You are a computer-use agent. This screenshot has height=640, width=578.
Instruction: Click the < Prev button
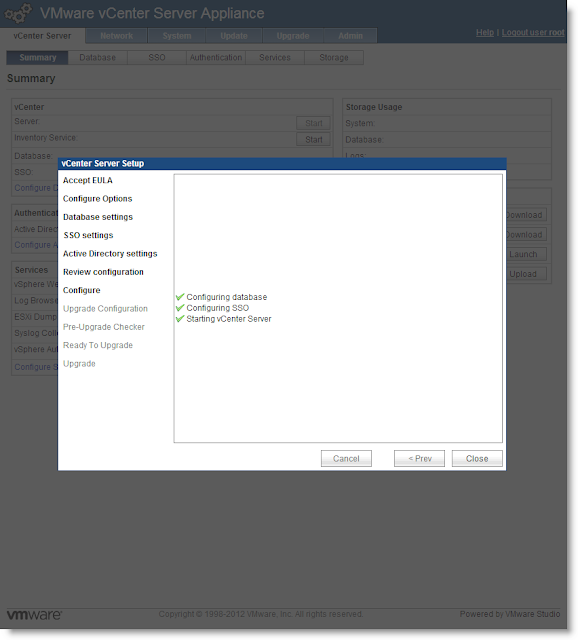(x=419, y=458)
